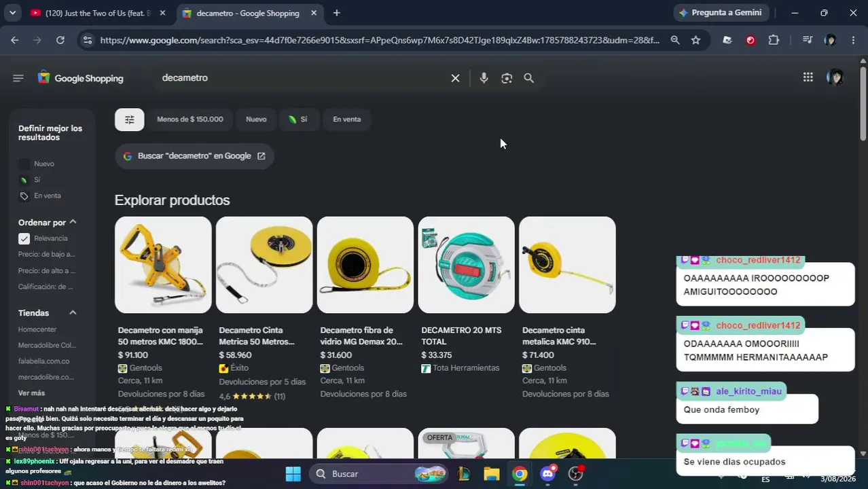The height and width of the screenshot is (489, 868).
Task: Click the Google Shopping logo
Action: tap(81, 78)
